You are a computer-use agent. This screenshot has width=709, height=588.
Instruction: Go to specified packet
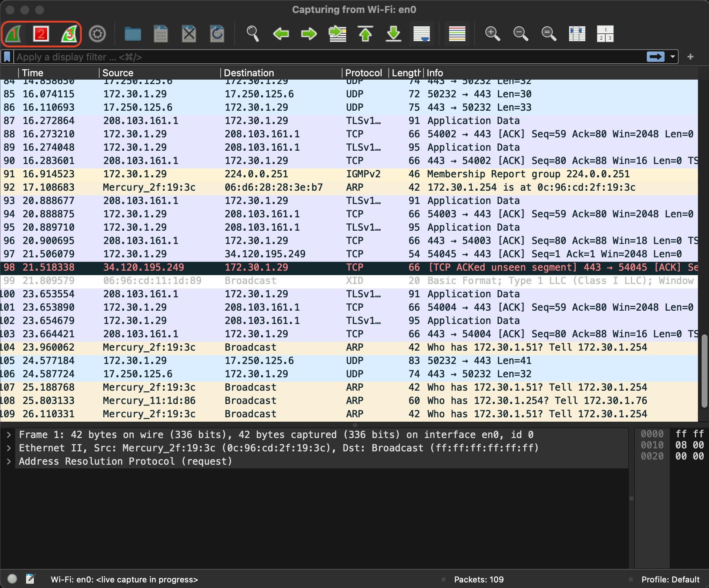337,34
